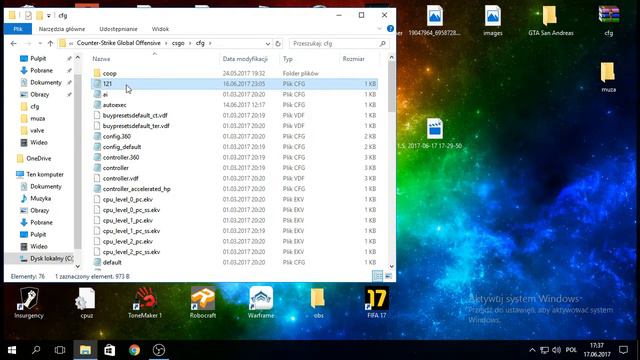This screenshot has width=640, height=360.
Task: Select the cfg archive on desktop
Action: pos(609,20)
